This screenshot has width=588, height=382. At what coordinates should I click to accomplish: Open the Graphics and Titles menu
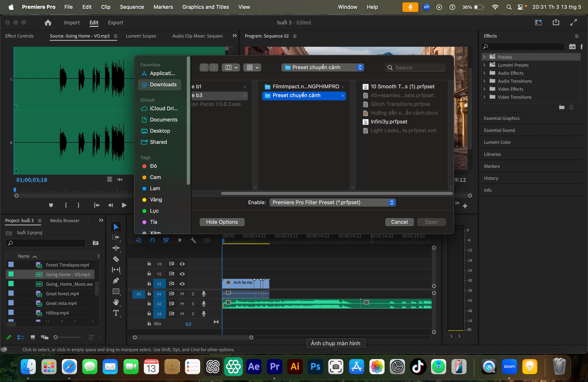tap(206, 7)
